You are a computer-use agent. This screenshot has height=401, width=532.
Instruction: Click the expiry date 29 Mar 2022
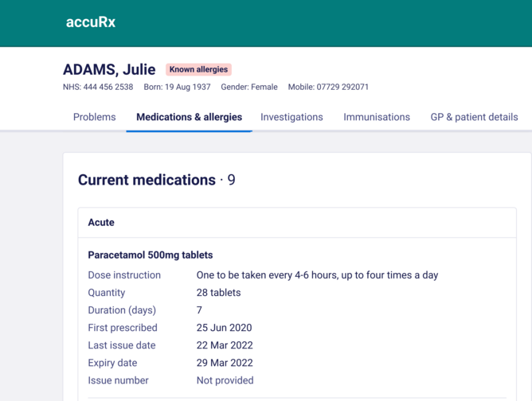click(x=225, y=363)
